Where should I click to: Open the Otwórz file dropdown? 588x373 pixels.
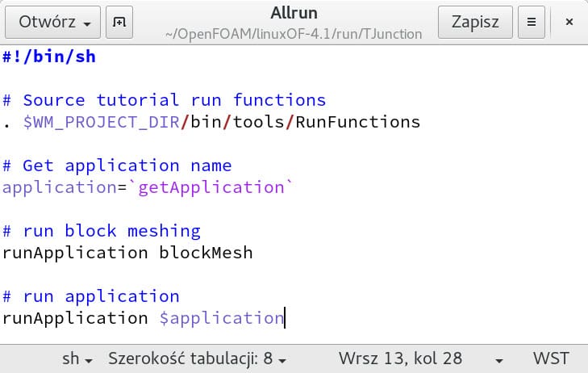coord(53,22)
